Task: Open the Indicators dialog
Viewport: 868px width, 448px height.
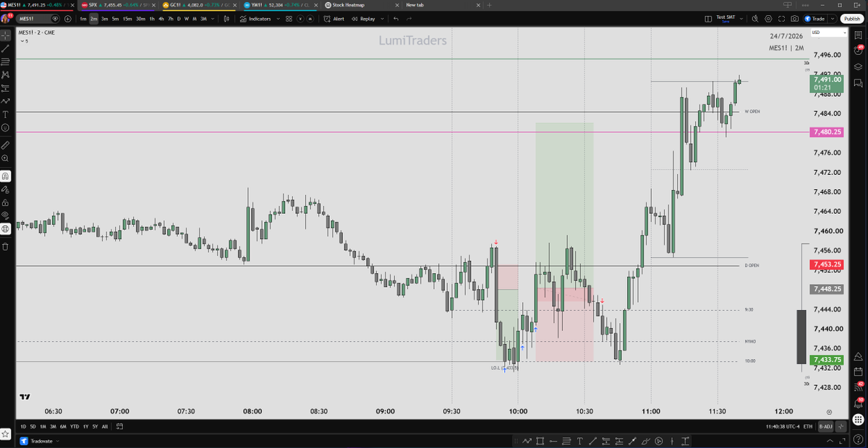Action: click(256, 19)
